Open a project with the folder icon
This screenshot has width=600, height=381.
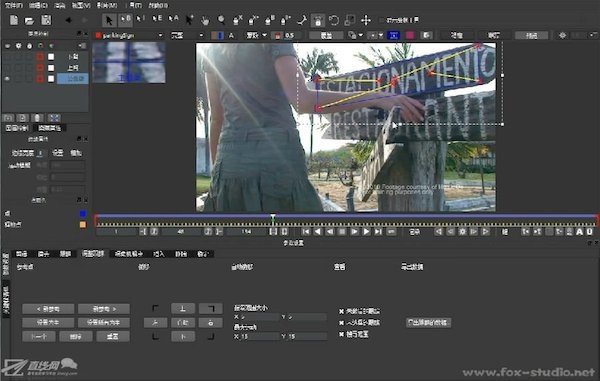tap(29, 20)
